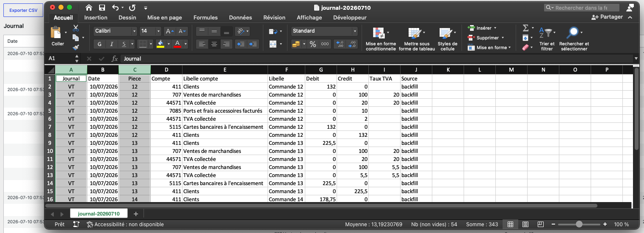Apply percent style format
Image resolution: width=644 pixels, height=233 pixels.
(313, 44)
